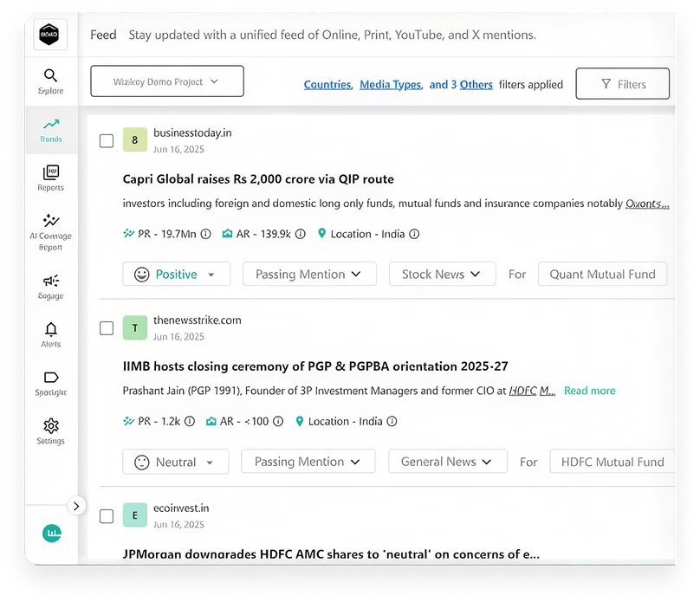Click location pin icon in IIMB article

[300, 421]
